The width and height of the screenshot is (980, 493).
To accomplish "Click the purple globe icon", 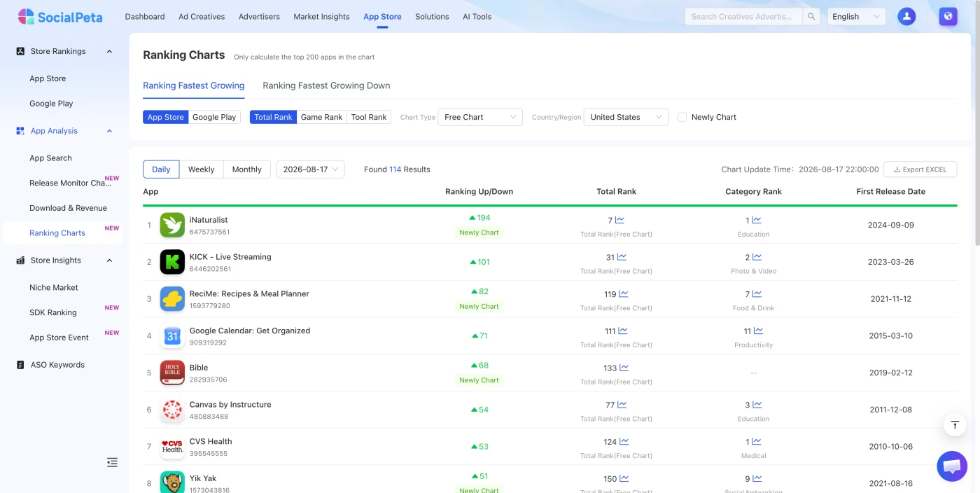I will (x=948, y=17).
